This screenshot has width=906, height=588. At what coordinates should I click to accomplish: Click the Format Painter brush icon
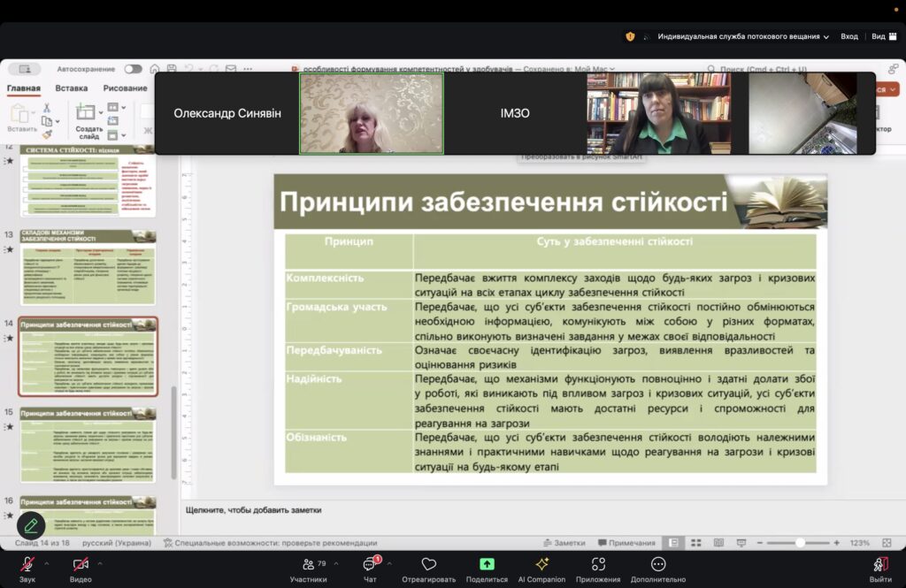pyautogui.click(x=47, y=134)
